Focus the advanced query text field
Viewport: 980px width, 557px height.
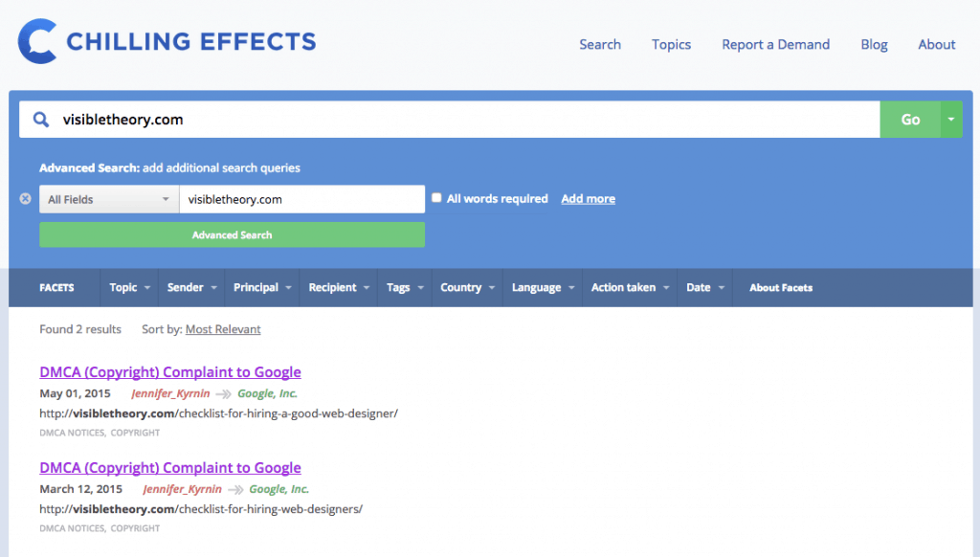point(301,199)
